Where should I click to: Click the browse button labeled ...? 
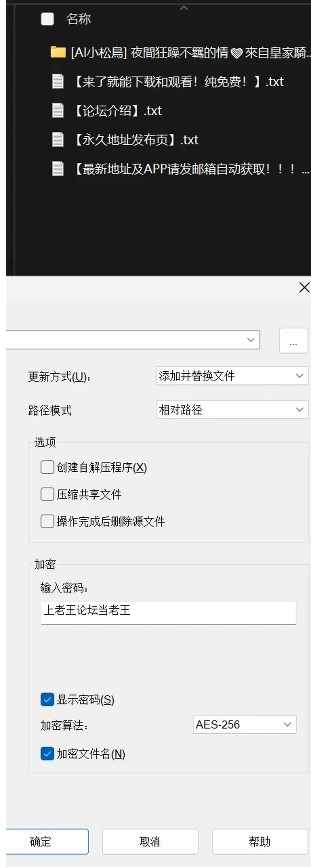click(x=294, y=340)
